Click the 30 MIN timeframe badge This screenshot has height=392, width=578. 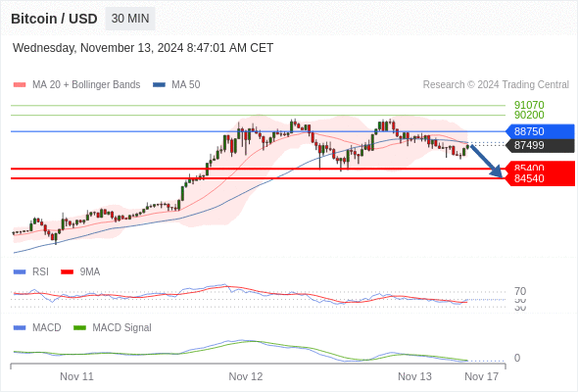click(x=130, y=19)
